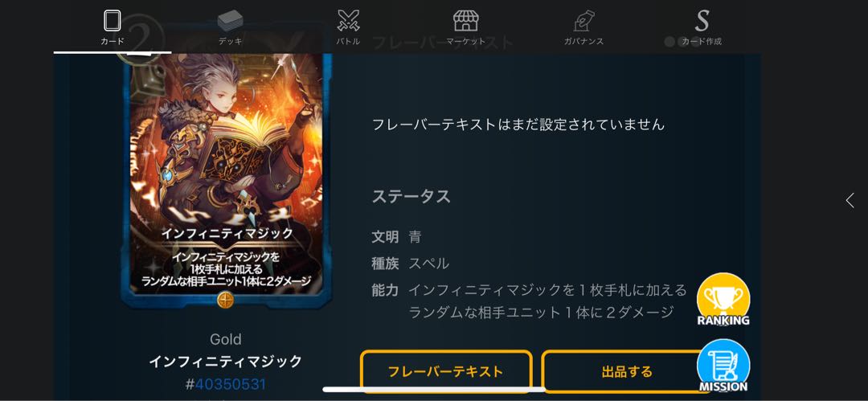Go to バトル crossed swords icon

(x=348, y=21)
